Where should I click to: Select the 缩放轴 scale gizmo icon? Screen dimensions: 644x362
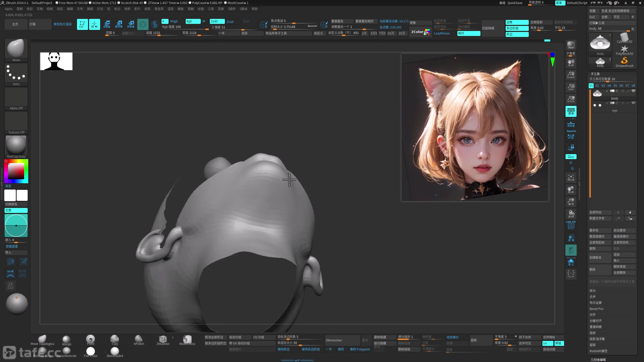(x=119, y=24)
